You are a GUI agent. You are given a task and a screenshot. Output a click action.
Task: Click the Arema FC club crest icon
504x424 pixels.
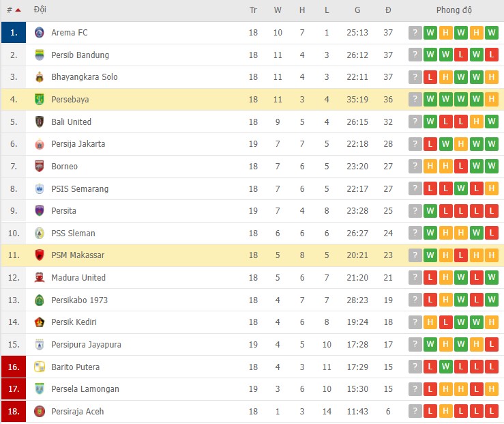click(39, 33)
